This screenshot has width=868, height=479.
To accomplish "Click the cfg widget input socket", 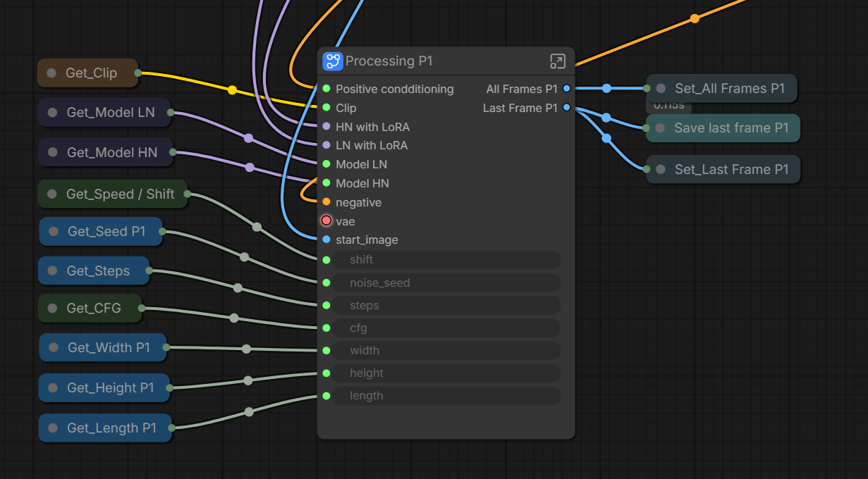I will click(x=326, y=328).
